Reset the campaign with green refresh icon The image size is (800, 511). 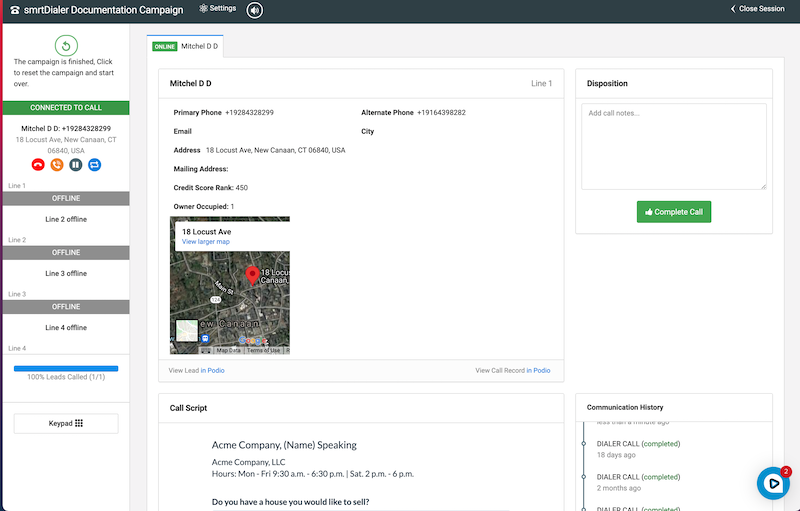(66, 45)
